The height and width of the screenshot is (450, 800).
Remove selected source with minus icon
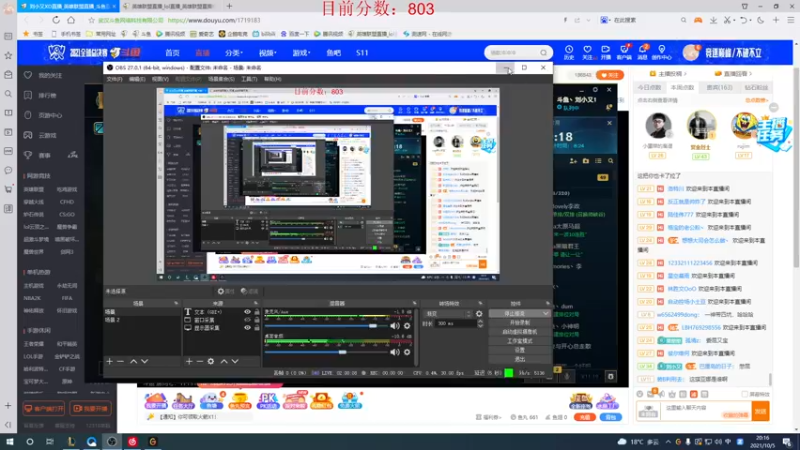tap(199, 361)
